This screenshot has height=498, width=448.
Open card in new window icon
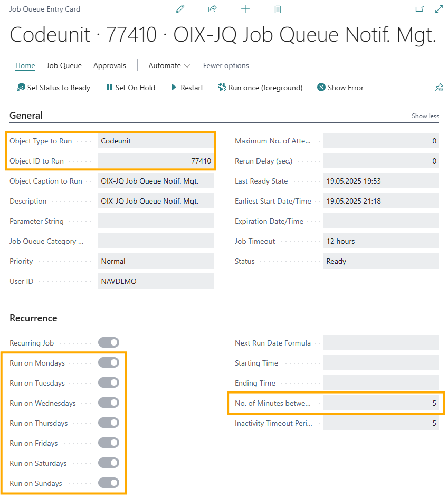(x=420, y=9)
